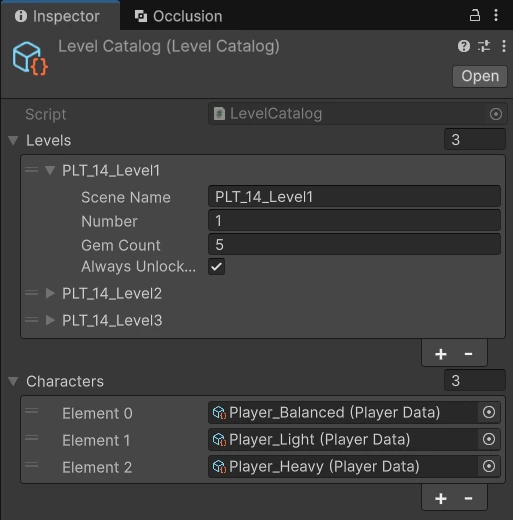Edit the Levels array size field
513x520 pixels.
[475, 140]
